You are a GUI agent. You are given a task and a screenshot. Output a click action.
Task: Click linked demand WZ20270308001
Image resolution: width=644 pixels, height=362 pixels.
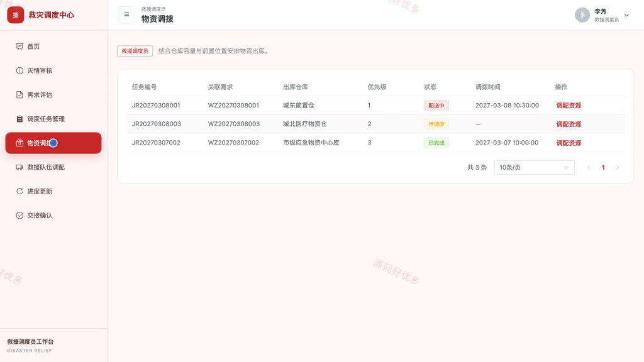(x=233, y=106)
